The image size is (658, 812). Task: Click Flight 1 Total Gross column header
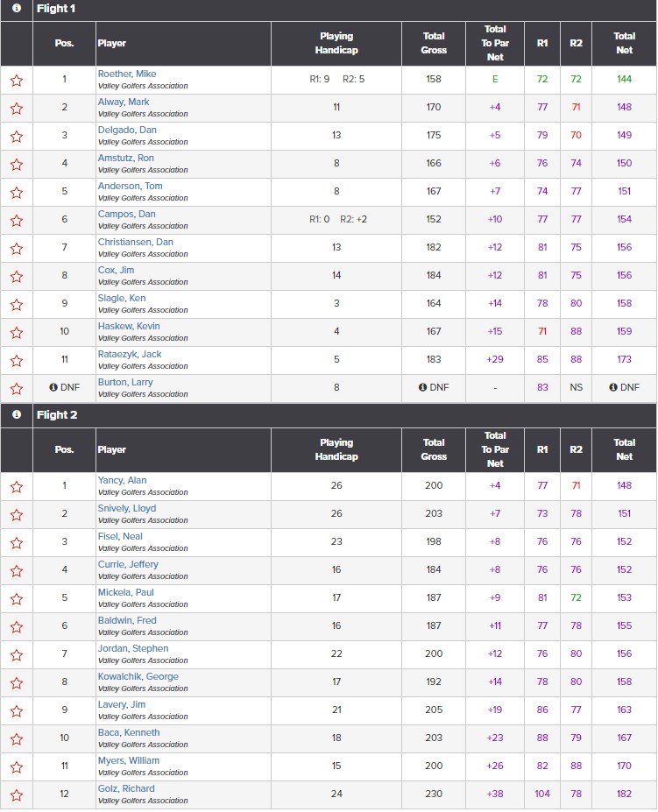pos(434,43)
